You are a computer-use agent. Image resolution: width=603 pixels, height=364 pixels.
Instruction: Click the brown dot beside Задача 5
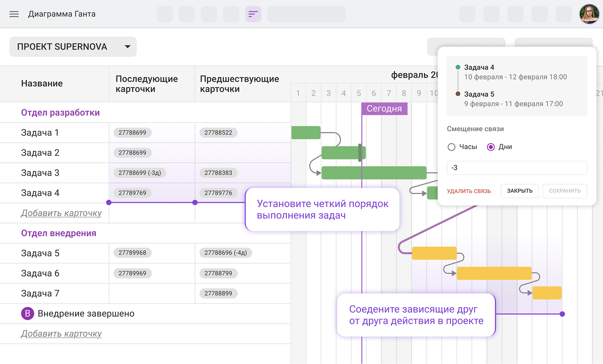[x=458, y=94]
